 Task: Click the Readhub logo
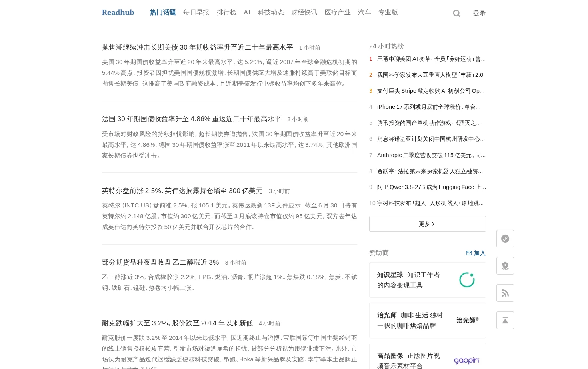point(118,12)
